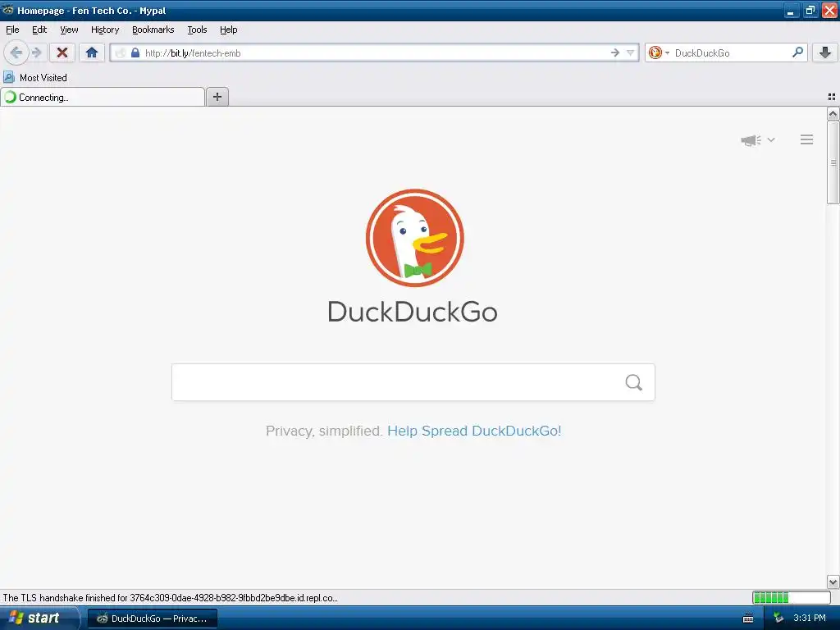Open the DuckDuckGo hamburger menu
This screenshot has width=840, height=630.
807,139
